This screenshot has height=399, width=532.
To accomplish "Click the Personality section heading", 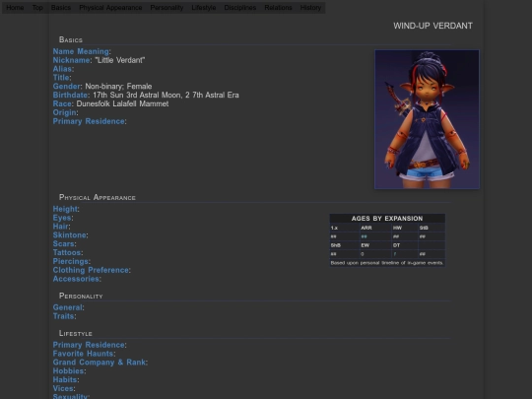I will coord(81,296).
